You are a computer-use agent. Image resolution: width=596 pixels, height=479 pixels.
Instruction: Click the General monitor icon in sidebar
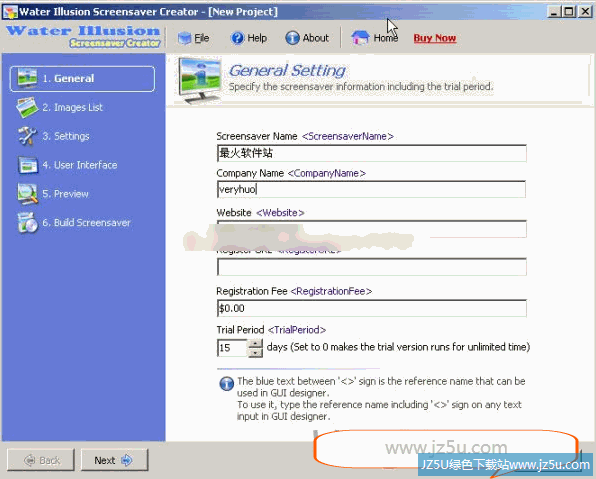pyautogui.click(x=27, y=78)
